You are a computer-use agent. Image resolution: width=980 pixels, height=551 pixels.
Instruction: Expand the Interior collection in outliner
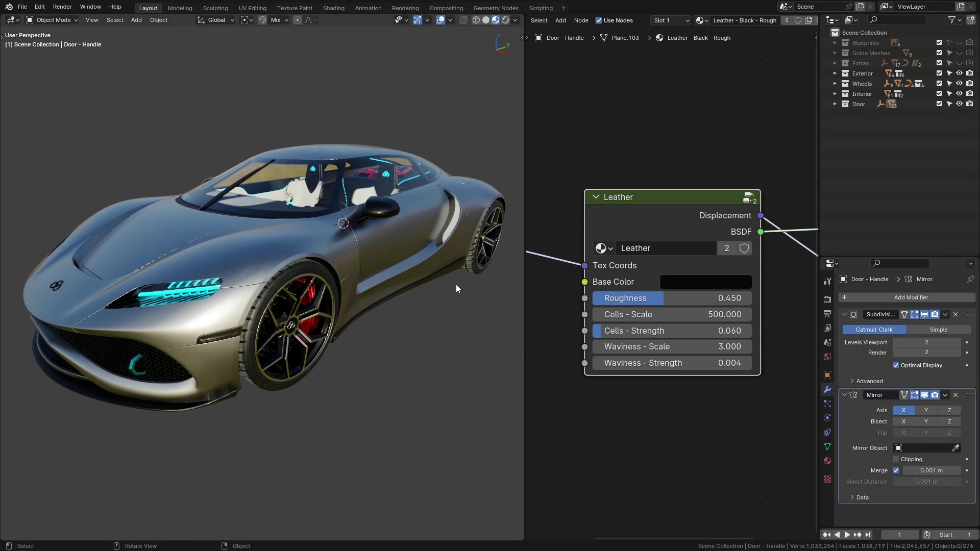click(x=835, y=94)
